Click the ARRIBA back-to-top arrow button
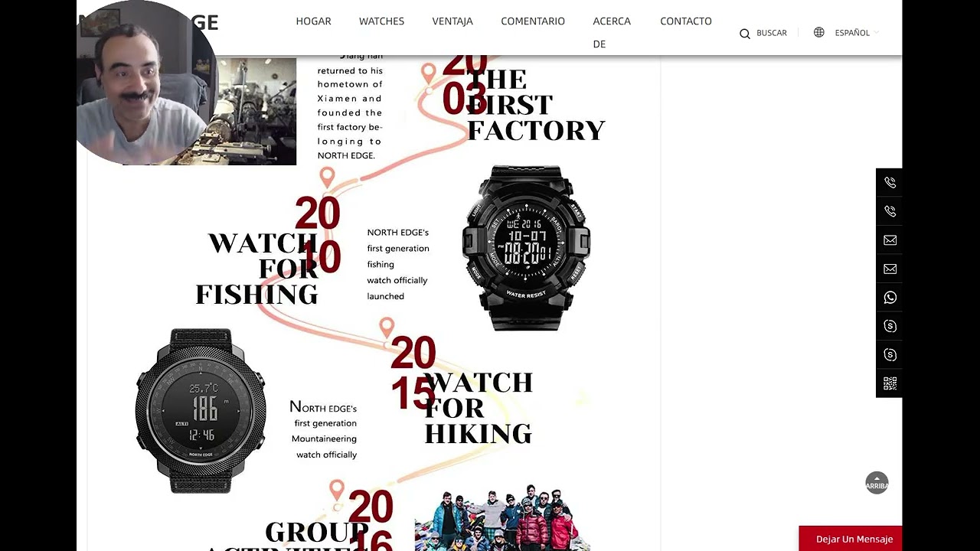This screenshot has height=551, width=980. [877, 482]
